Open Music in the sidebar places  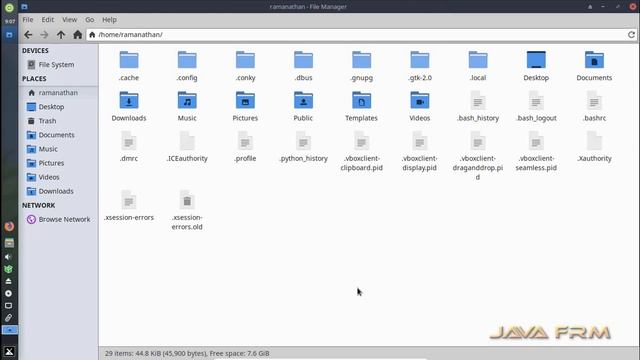coord(58,149)
